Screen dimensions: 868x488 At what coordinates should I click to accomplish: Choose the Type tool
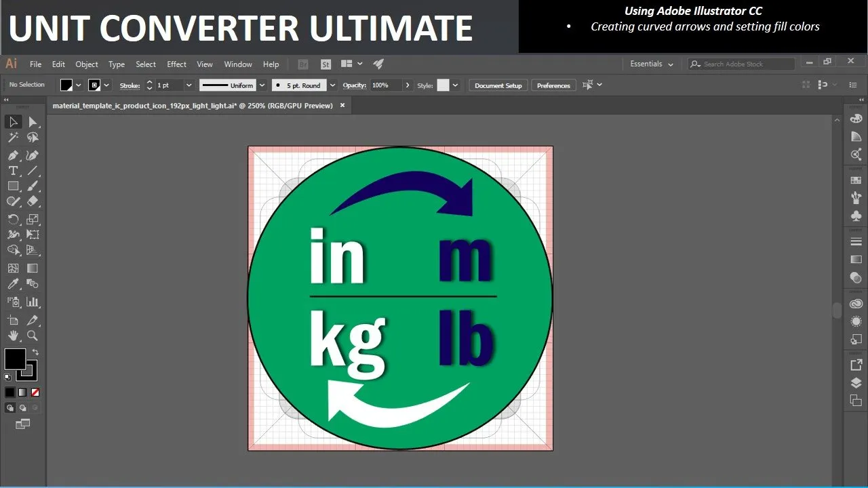coord(13,171)
